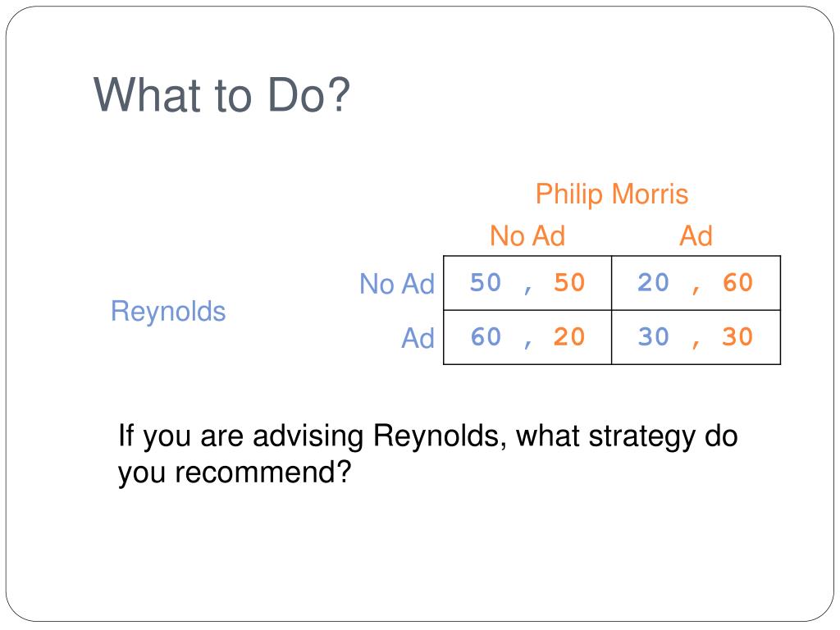Image resolution: width=840 pixels, height=630 pixels.
Task: Click the blue 50 payoff in top-left cell
Action: (486, 282)
